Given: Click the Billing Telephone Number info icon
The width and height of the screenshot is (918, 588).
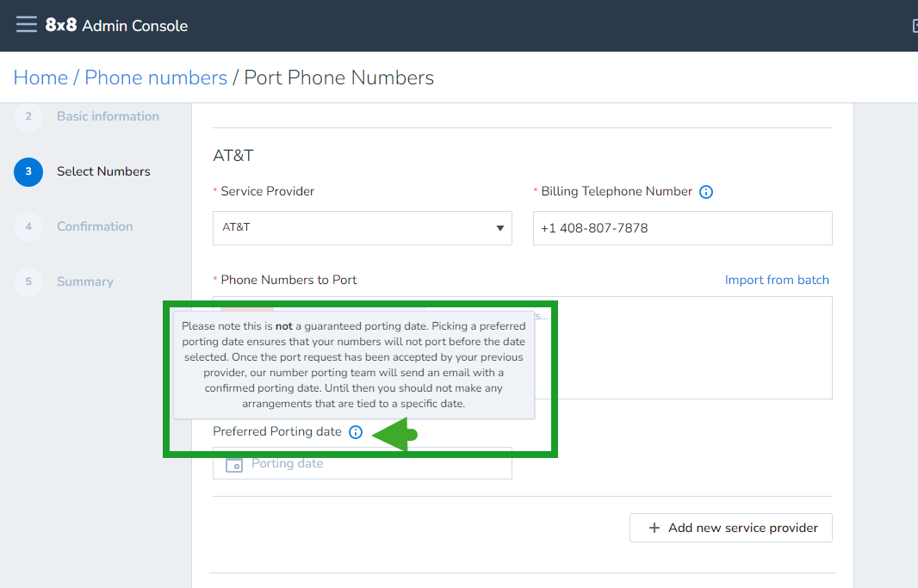Looking at the screenshot, I should tap(706, 192).
